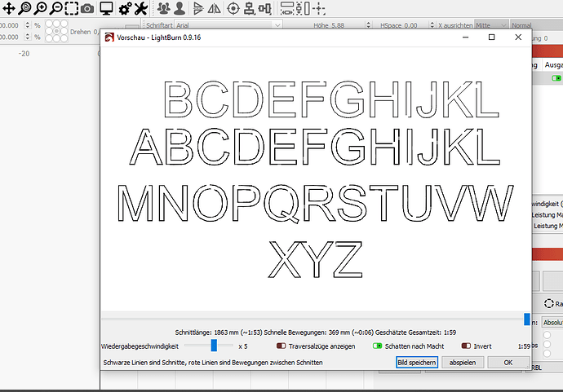The height and width of the screenshot is (392, 563).
Task: Click the Wiedergabegeschwindigkeit label
Action: (x=140, y=346)
